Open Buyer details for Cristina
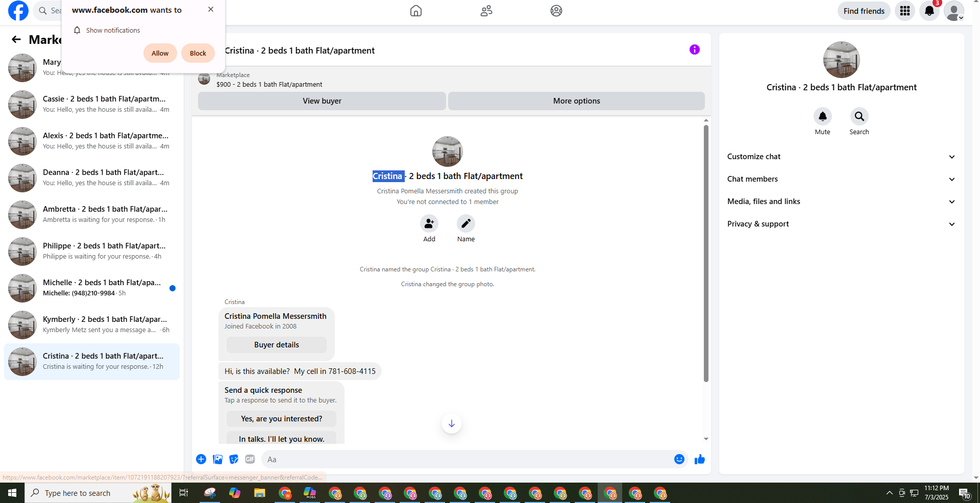 pos(277,345)
